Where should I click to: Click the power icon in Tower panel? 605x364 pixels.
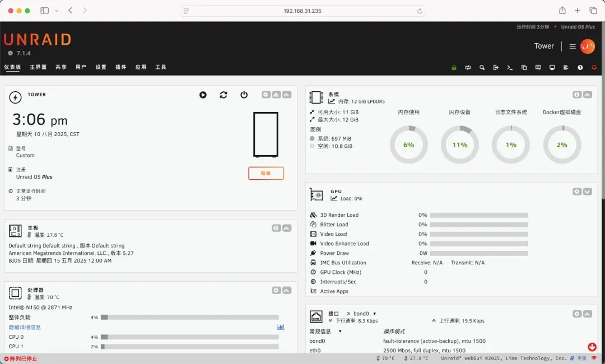point(244,95)
